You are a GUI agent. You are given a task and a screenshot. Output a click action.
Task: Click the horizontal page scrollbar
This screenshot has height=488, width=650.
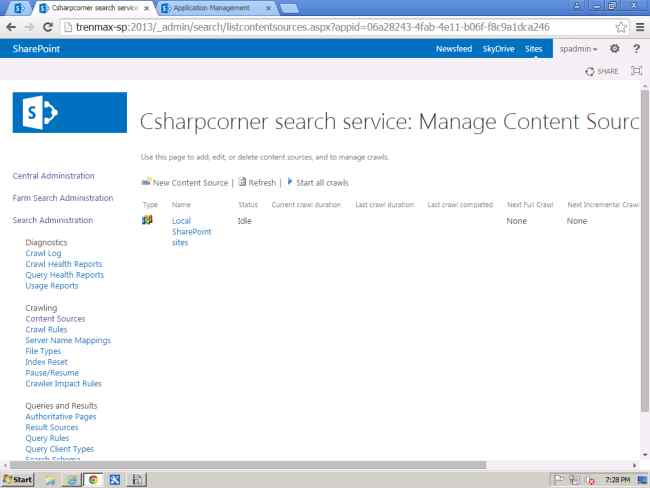pos(248,465)
